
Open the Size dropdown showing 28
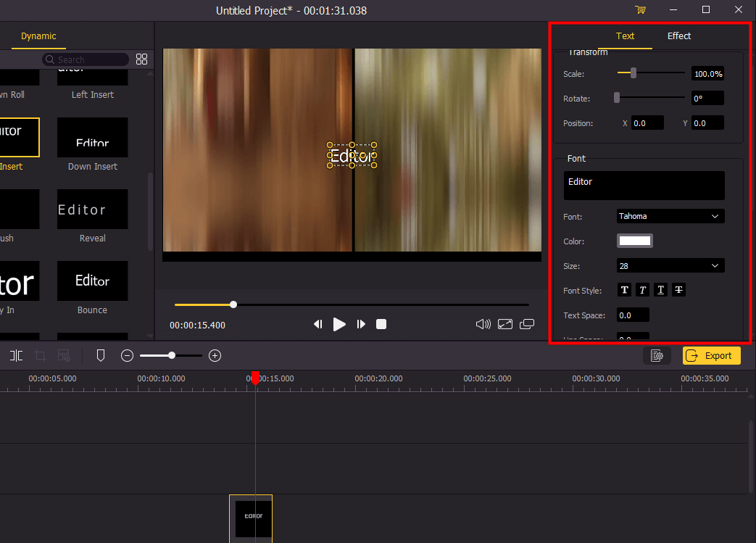pyautogui.click(x=670, y=266)
